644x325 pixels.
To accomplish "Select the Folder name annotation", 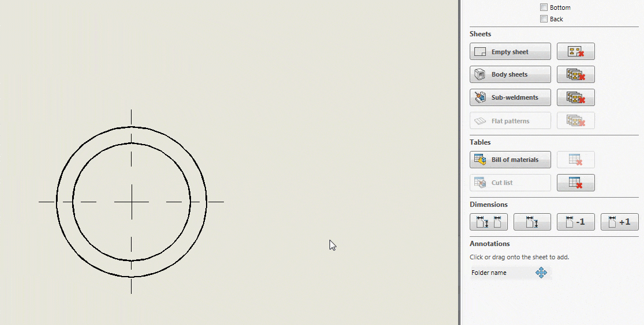I will 511,273.
